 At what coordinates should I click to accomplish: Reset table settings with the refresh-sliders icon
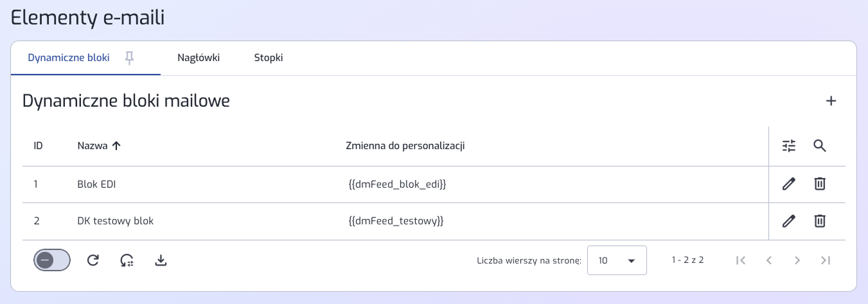pyautogui.click(x=127, y=260)
